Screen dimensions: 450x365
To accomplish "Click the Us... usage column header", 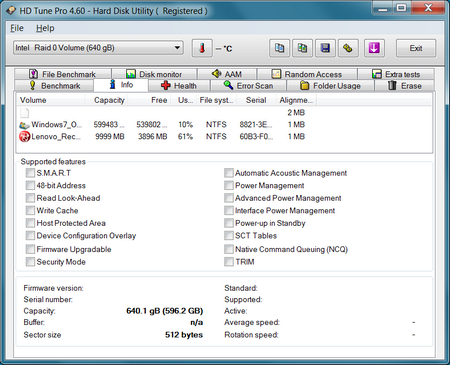I will coord(183,100).
